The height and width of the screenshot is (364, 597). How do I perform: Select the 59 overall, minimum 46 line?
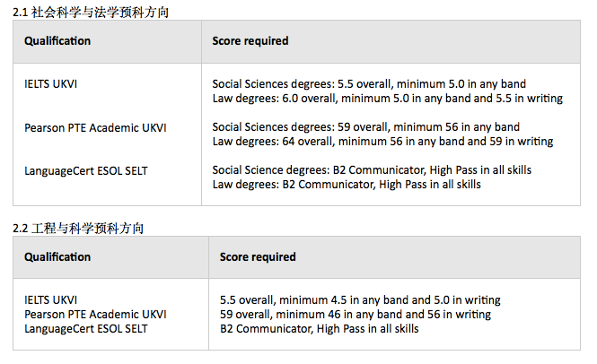356,314
